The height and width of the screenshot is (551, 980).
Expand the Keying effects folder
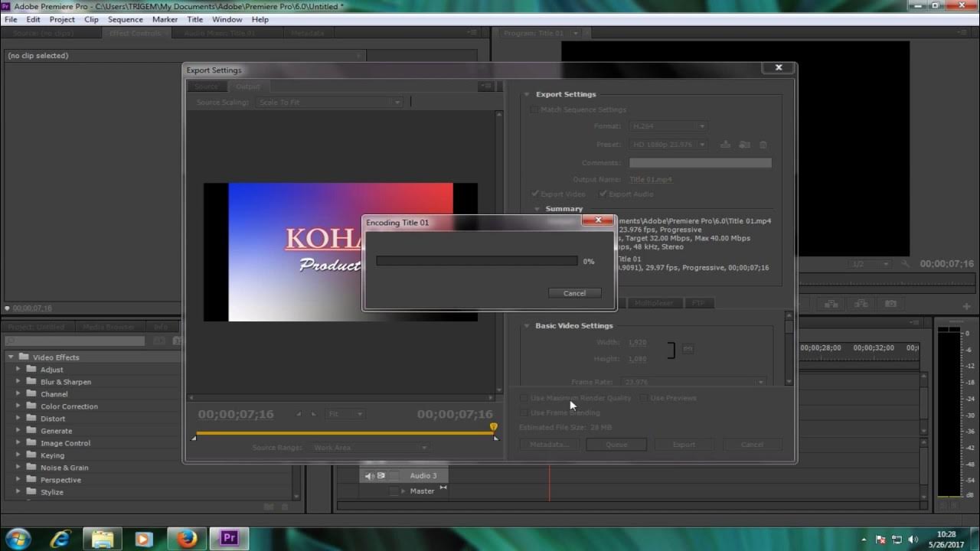click(18, 455)
